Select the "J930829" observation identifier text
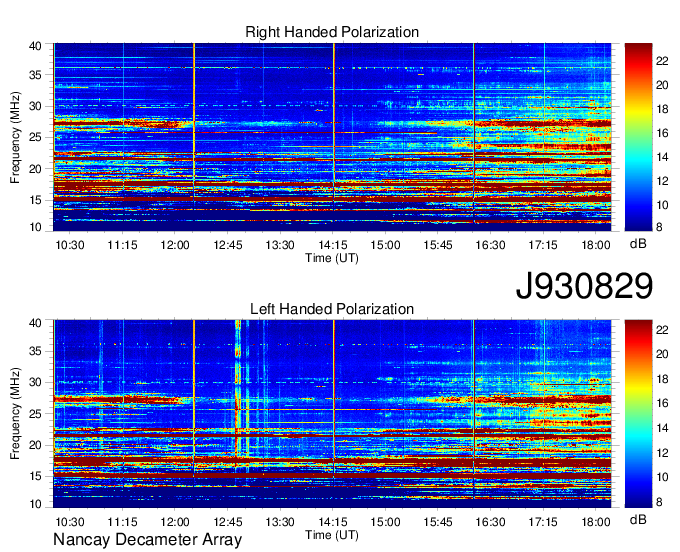The width and height of the screenshot is (680, 552). coord(584,286)
